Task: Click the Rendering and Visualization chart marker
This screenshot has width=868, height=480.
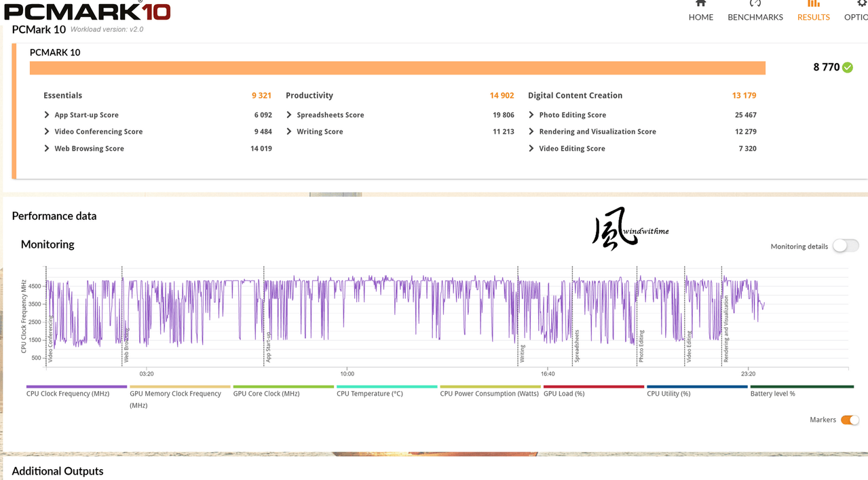Action: coord(725,329)
